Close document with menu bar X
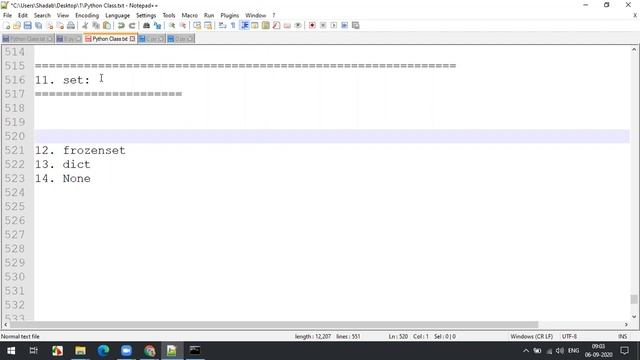Image resolution: width=640 pixels, height=360 pixels. click(635, 15)
